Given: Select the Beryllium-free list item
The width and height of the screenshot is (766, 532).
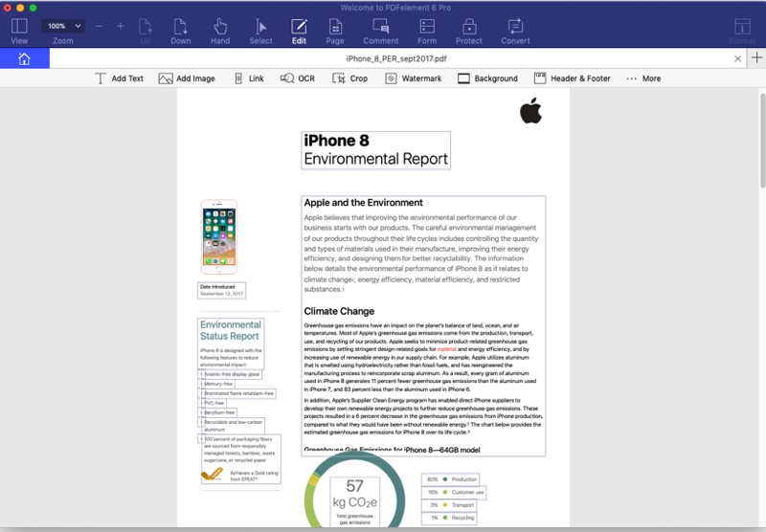Looking at the screenshot, I should coord(218,412).
